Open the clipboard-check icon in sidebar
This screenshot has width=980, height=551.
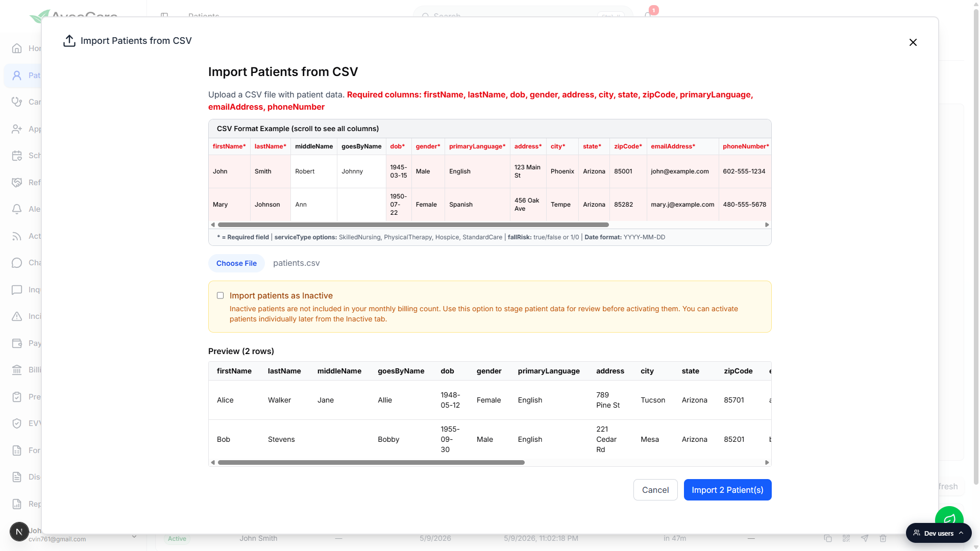coord(17,397)
